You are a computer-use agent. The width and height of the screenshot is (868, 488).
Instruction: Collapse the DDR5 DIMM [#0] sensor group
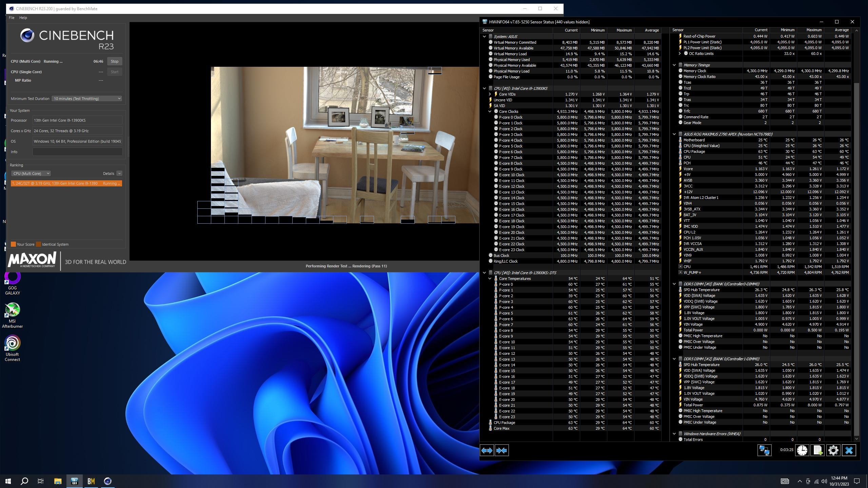[674, 284]
